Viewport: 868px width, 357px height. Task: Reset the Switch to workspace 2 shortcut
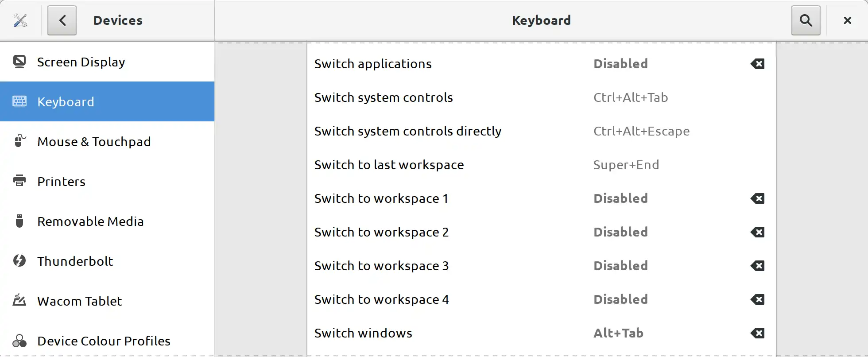tap(757, 232)
